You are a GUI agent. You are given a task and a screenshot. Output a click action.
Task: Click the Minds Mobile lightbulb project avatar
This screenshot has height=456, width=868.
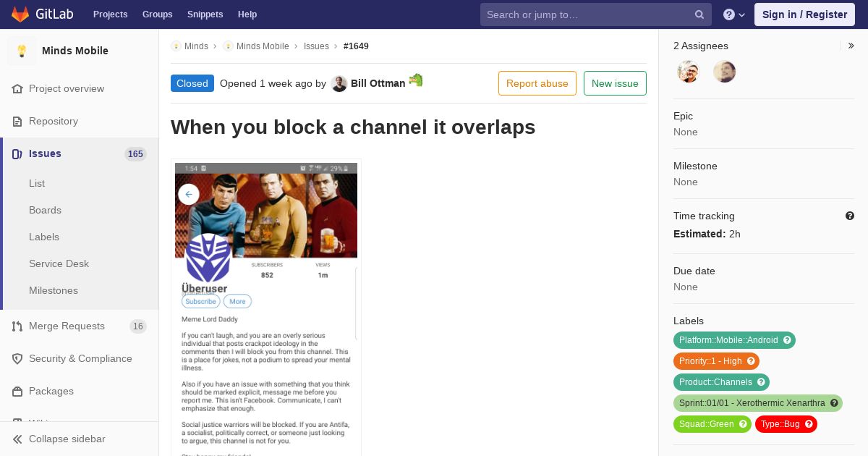click(x=22, y=51)
